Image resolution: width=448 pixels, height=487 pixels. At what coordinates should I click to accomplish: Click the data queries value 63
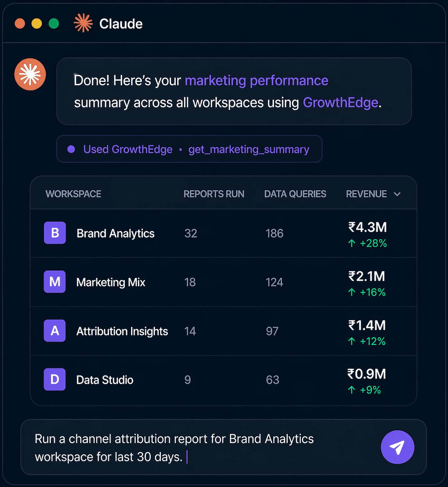(x=273, y=380)
